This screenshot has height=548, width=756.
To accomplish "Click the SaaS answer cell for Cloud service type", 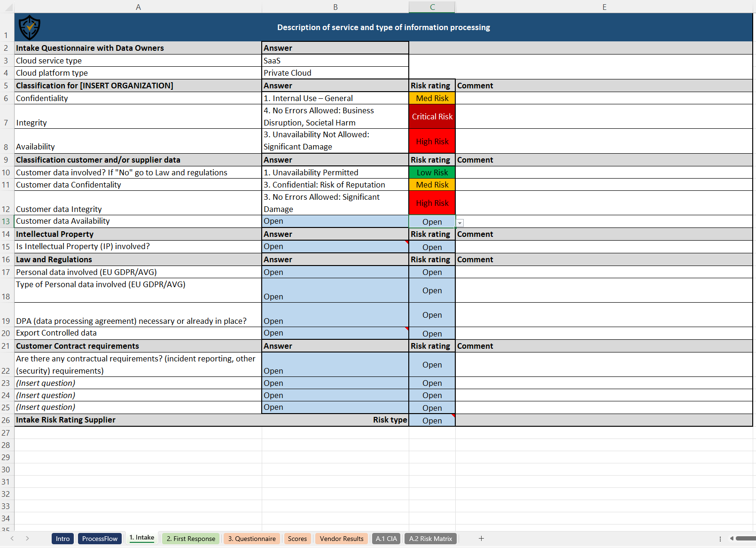I will [x=335, y=60].
